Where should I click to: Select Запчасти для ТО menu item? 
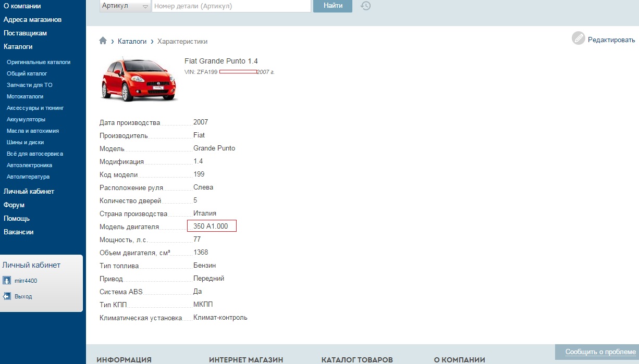[x=30, y=85]
